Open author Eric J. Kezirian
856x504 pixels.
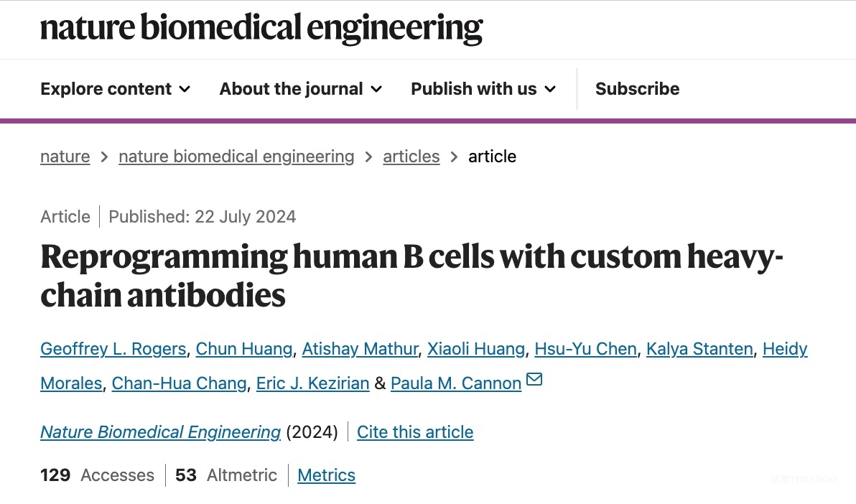[x=312, y=383]
